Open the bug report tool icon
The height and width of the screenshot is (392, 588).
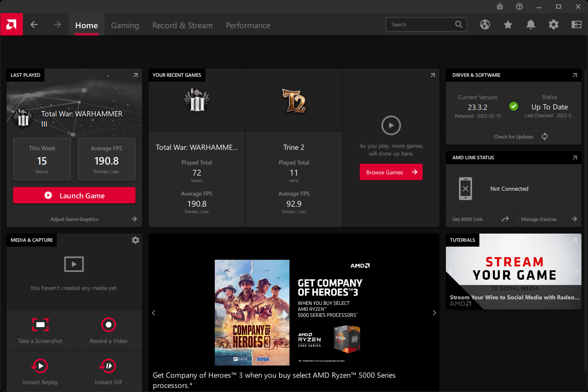coord(500,7)
